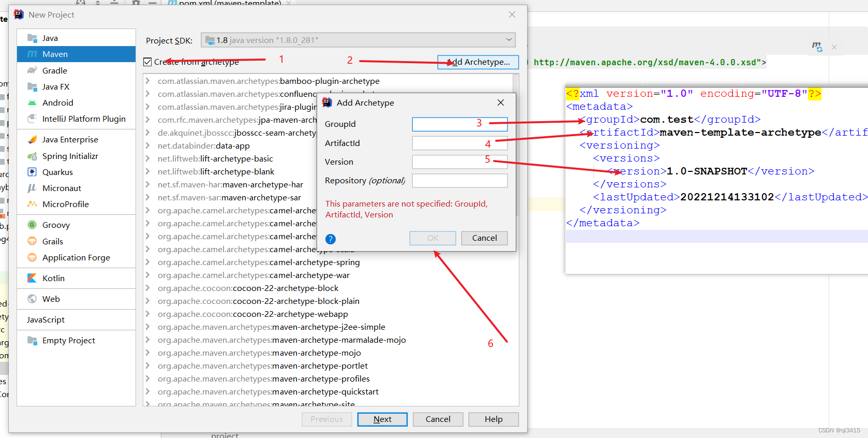Open help via the blue question mark icon
The image size is (868, 438).
pos(331,239)
